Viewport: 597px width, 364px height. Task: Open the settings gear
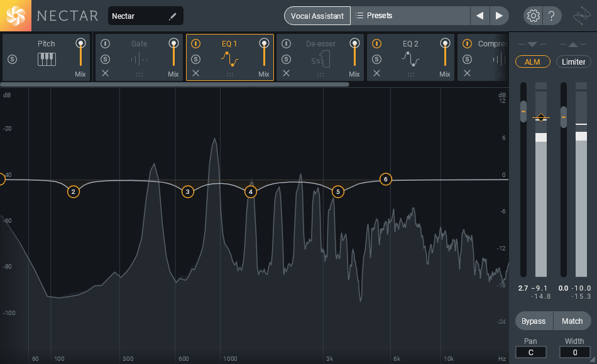point(533,16)
